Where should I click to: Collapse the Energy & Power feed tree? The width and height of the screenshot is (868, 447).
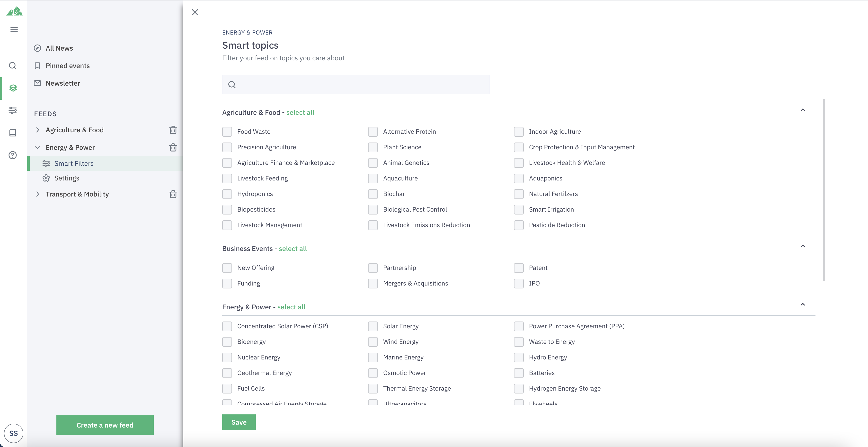tap(37, 148)
